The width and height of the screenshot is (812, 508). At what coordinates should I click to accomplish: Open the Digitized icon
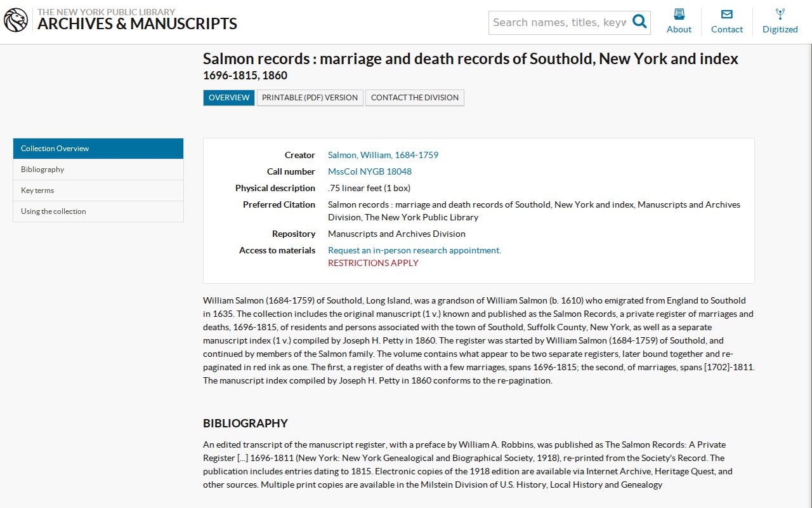point(780,14)
